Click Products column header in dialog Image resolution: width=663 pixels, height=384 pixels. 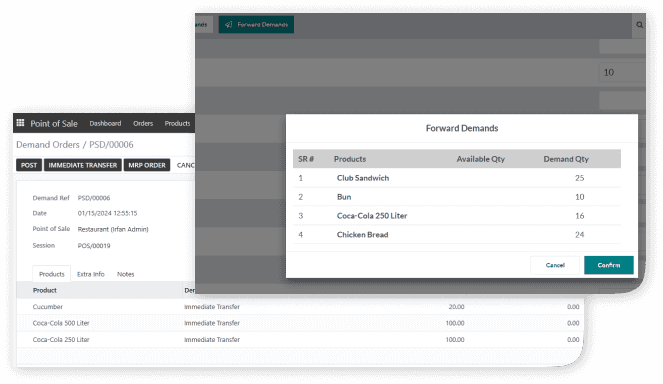point(350,159)
